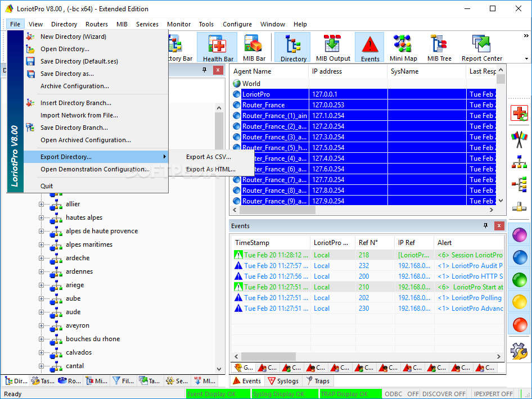
Task: Open the Report Center
Action: click(x=481, y=47)
